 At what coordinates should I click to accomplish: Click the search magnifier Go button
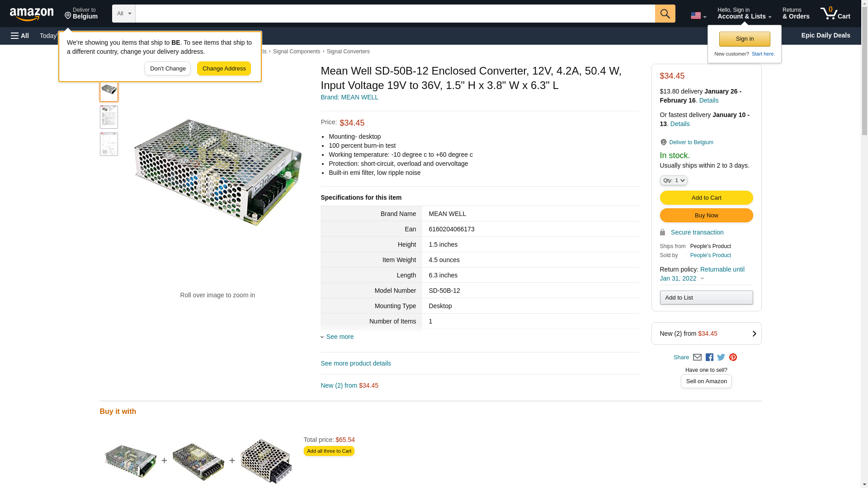pos(665,14)
